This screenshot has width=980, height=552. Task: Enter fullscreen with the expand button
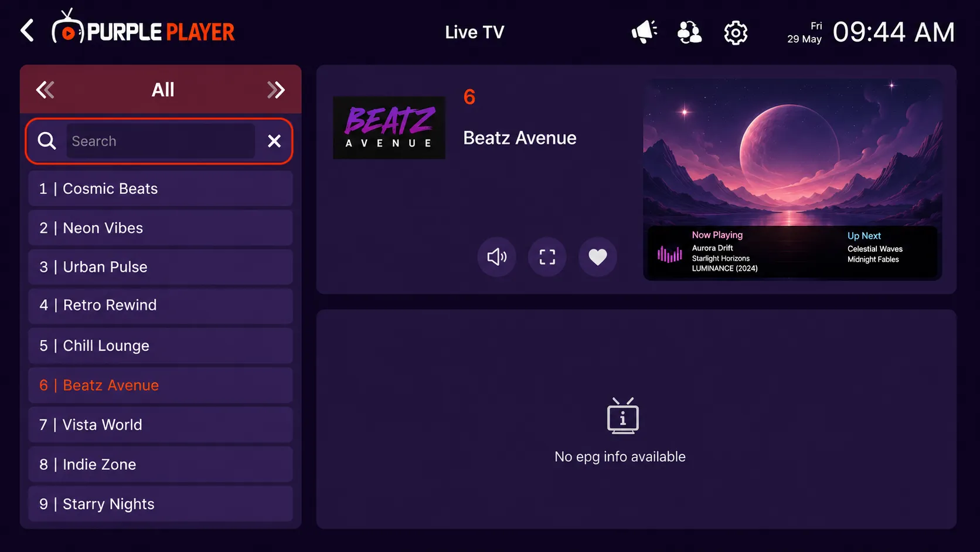[547, 257]
